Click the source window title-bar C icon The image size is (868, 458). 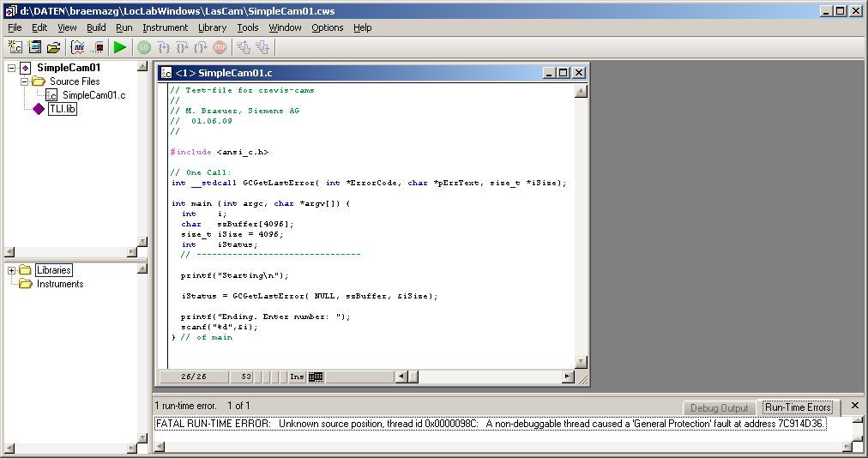click(166, 73)
